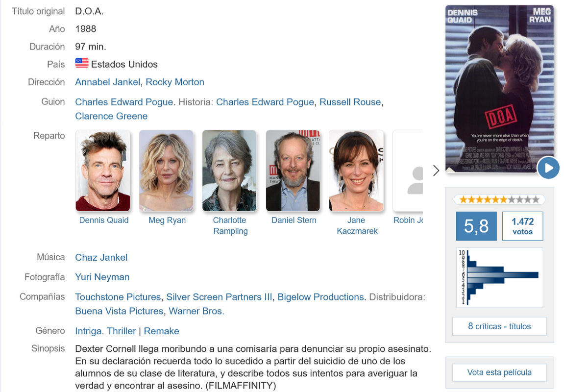
Task: Select Daniel Stern's picture
Action: (x=293, y=171)
